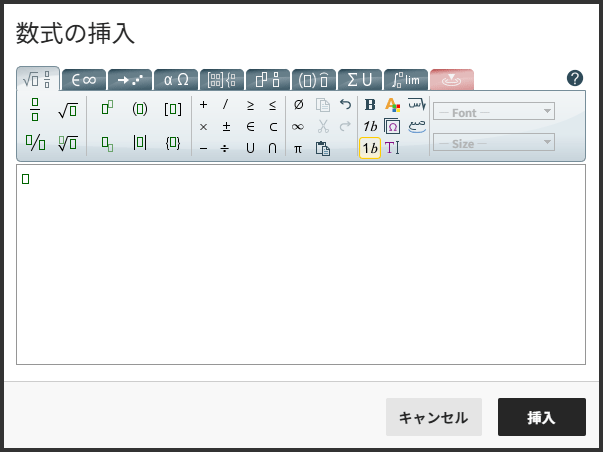The image size is (603, 452).
Task: Toggle bold formatting
Action: 370,104
